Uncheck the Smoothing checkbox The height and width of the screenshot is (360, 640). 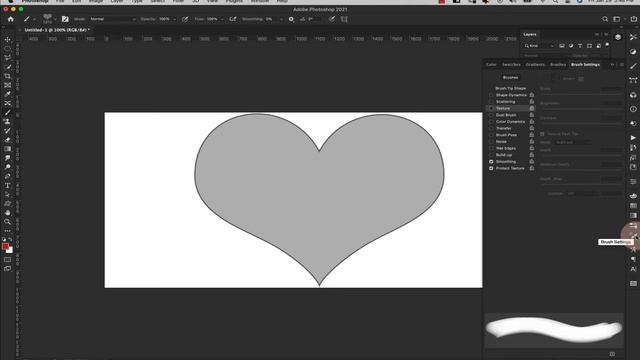pyautogui.click(x=491, y=162)
